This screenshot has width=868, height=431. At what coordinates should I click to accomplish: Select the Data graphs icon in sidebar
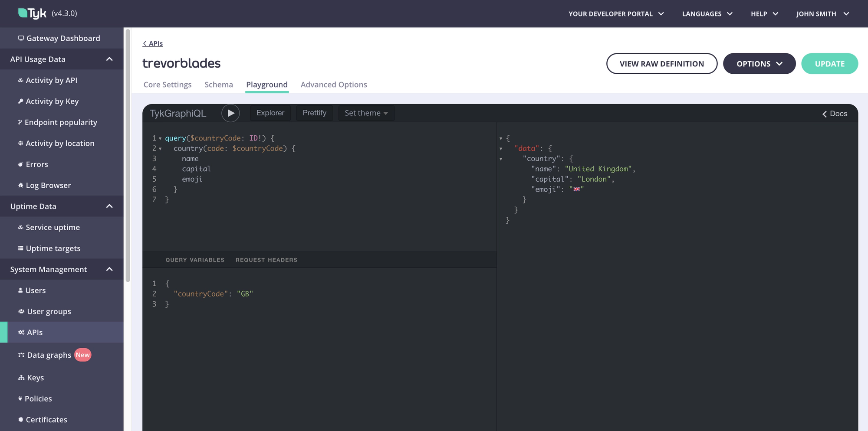point(21,355)
